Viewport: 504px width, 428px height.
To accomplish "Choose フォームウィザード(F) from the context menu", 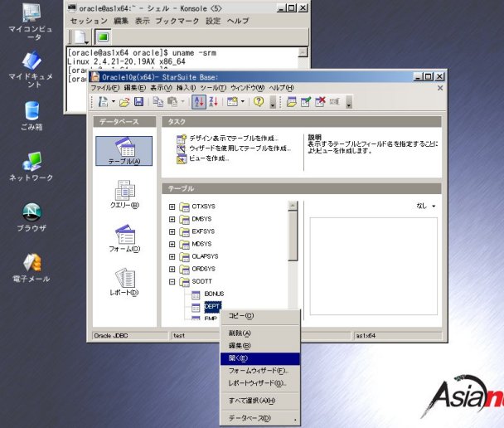I will 260,371.
